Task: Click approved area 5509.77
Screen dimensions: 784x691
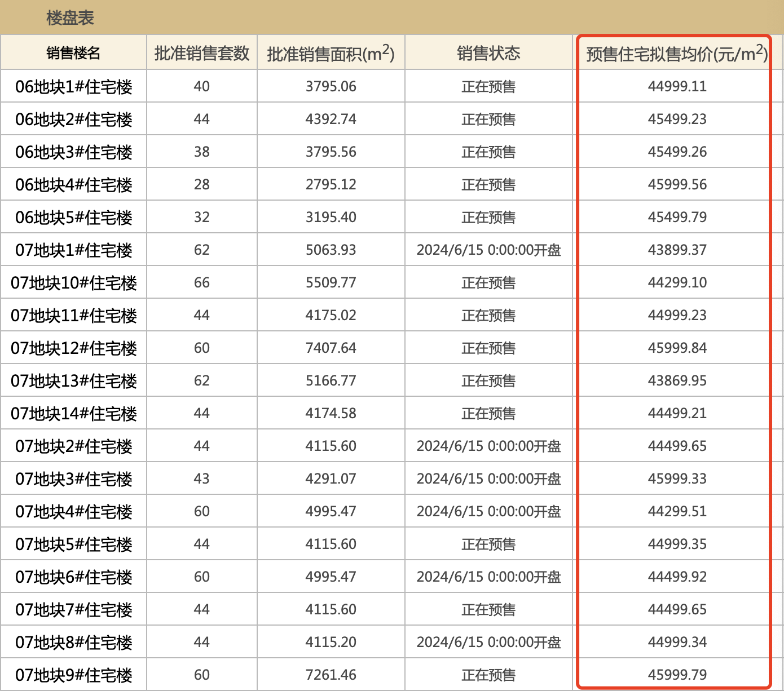Action: [x=331, y=282]
